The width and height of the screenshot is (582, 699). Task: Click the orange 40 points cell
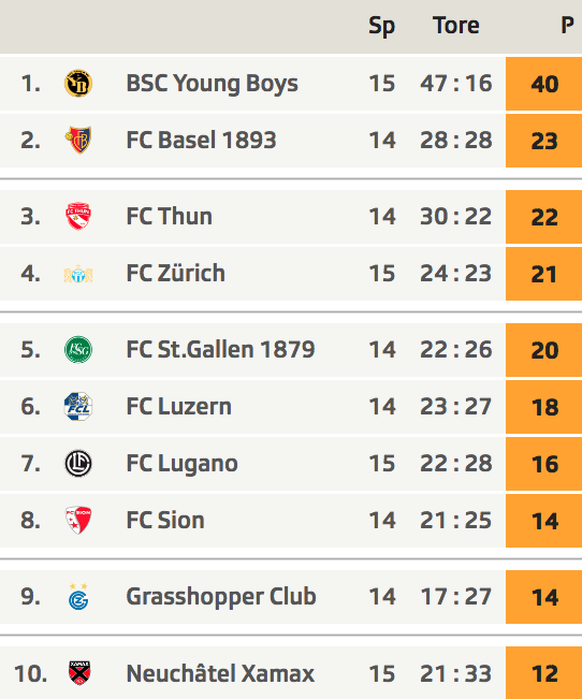tap(544, 84)
